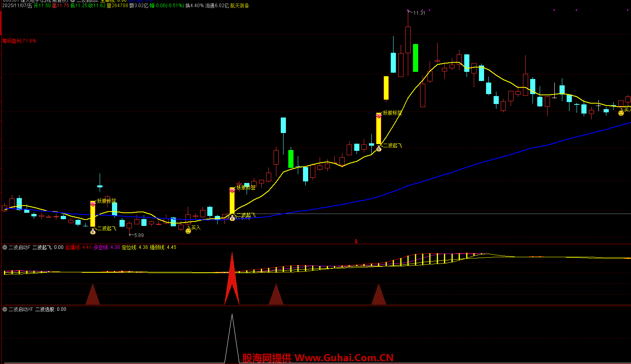This screenshot has height=364, width=631.
Task: Click the 航天装备 sector label
Action: pyautogui.click(x=239, y=6)
